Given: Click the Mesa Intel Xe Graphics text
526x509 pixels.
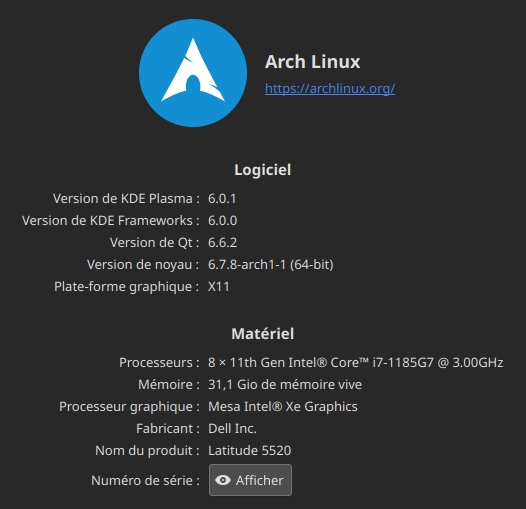Looking at the screenshot, I should pyautogui.click(x=282, y=407).
